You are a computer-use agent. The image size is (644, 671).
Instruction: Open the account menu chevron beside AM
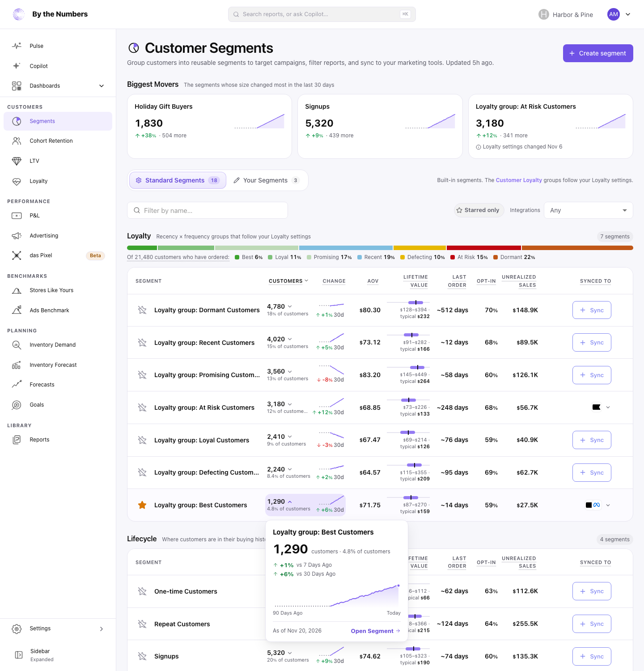coord(628,14)
